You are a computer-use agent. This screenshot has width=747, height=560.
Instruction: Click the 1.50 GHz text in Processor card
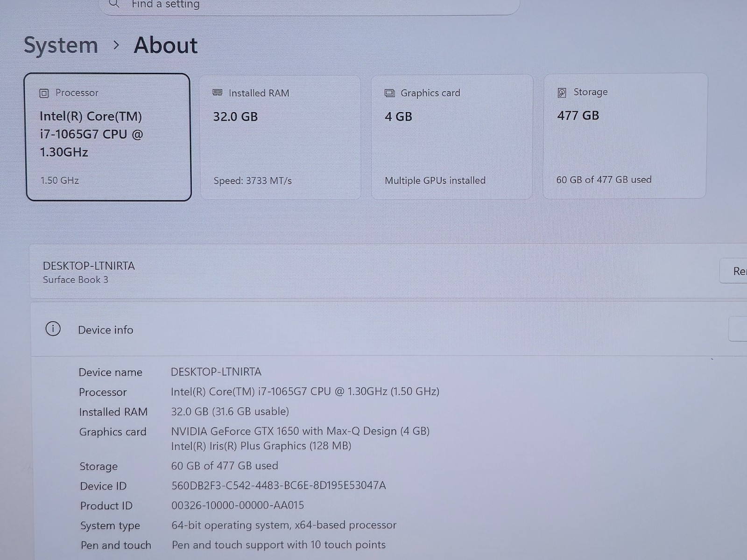[59, 181]
